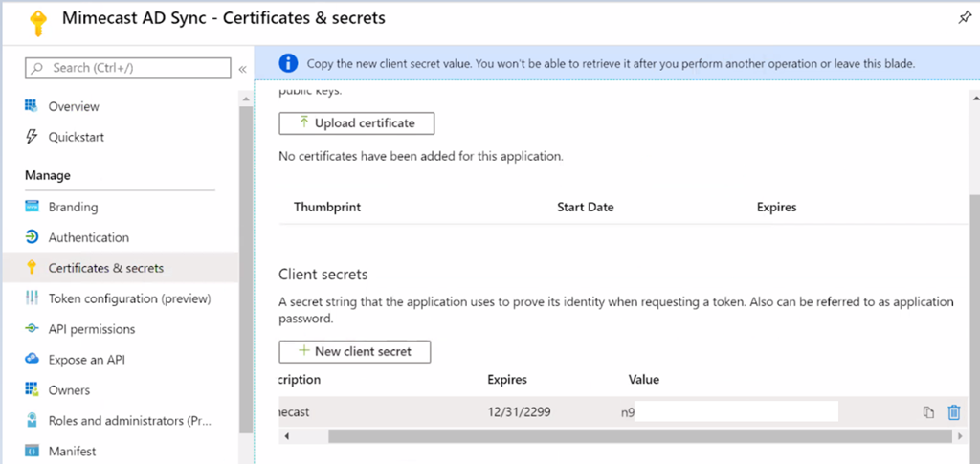Click the Quickstart lightning icon

(x=32, y=136)
